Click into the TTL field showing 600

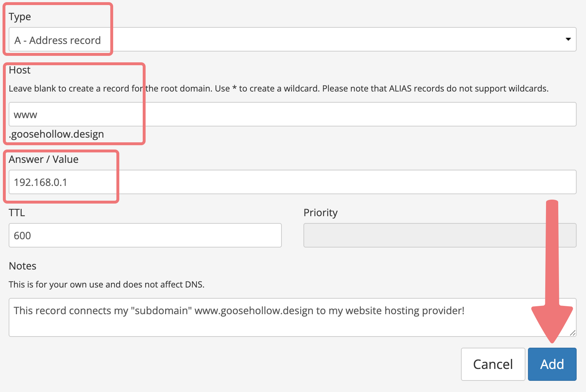coord(145,235)
